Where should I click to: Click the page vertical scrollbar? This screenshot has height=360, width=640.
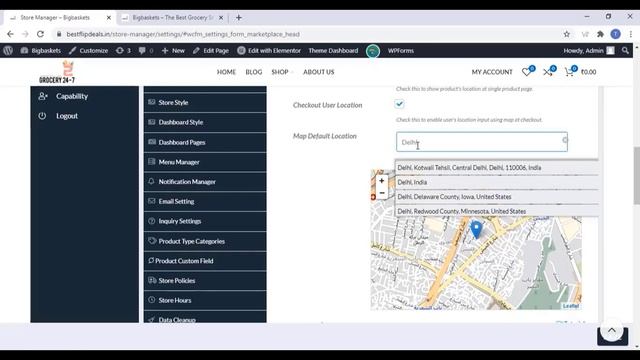pyautogui.click(x=636, y=176)
